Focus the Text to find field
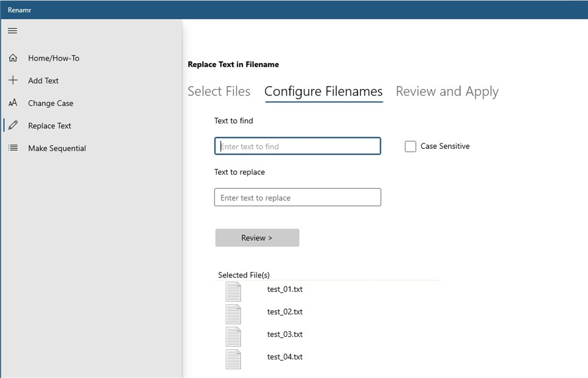The image size is (588, 378). (297, 146)
